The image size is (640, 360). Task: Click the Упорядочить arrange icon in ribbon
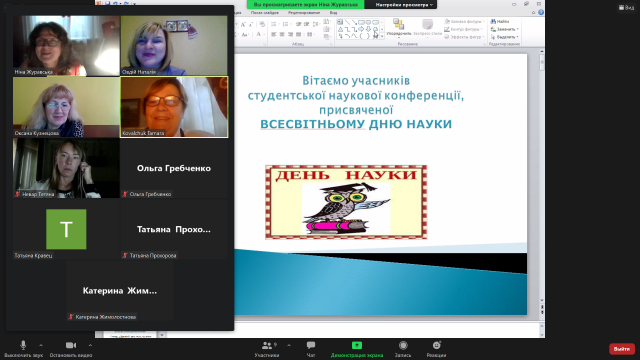pyautogui.click(x=398, y=27)
